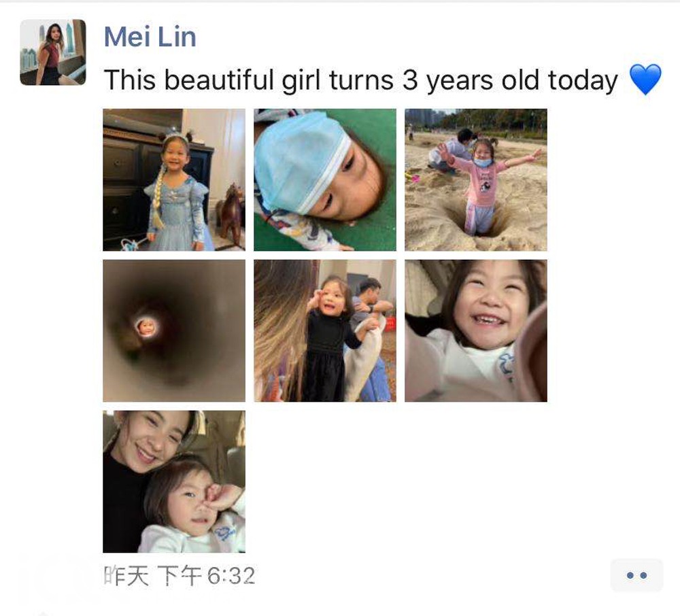Select the beach photo with outstretched arms
Image resolution: width=680 pixels, height=616 pixels.
[x=476, y=179]
